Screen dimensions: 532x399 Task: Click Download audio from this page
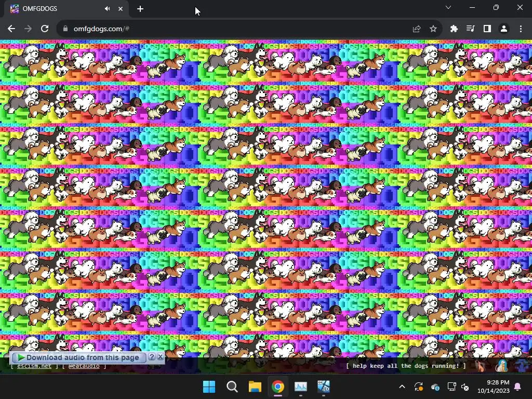78,357
